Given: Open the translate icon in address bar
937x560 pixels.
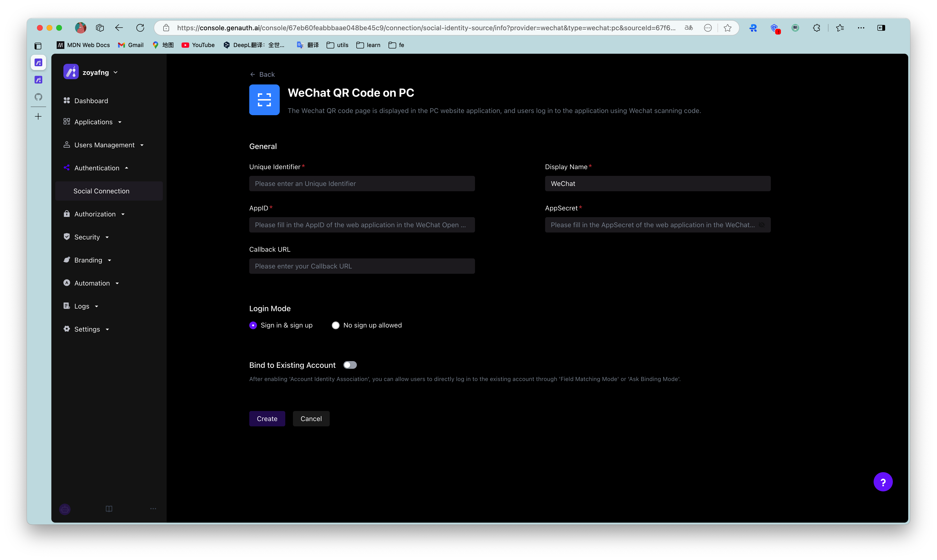Looking at the screenshot, I should click(x=688, y=28).
